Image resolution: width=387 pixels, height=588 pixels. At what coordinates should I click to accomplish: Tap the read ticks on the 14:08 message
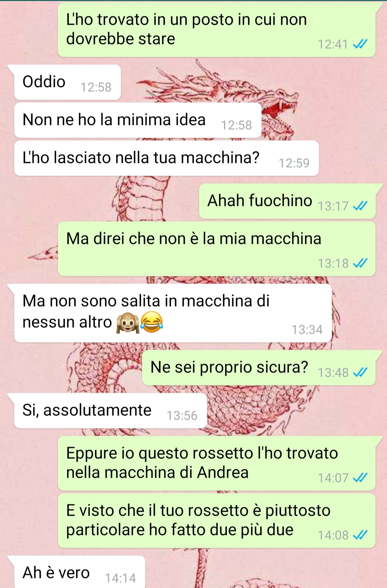coord(360,535)
